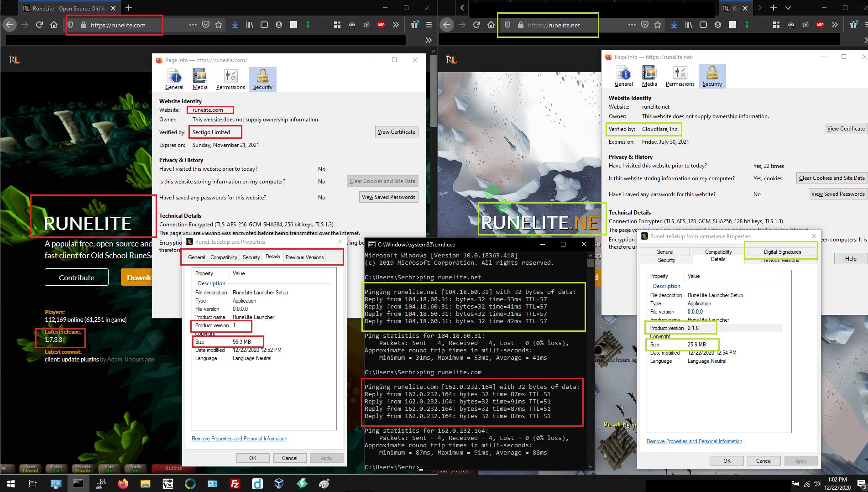Click OK in RuneLiteSetup.exe Properties
Image resolution: width=868 pixels, height=492 pixels.
click(253, 458)
